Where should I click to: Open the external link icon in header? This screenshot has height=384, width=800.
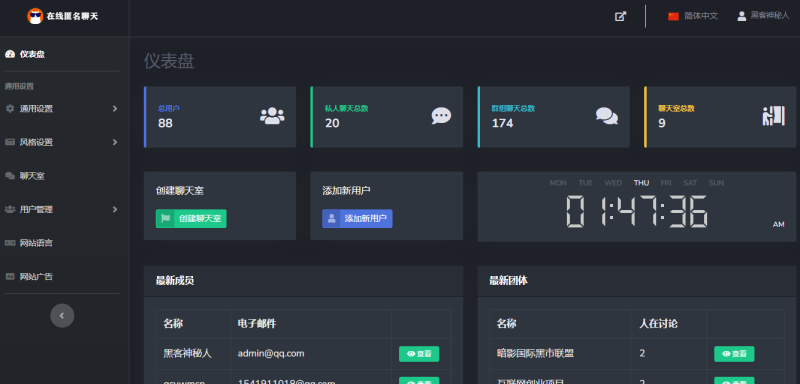point(620,16)
